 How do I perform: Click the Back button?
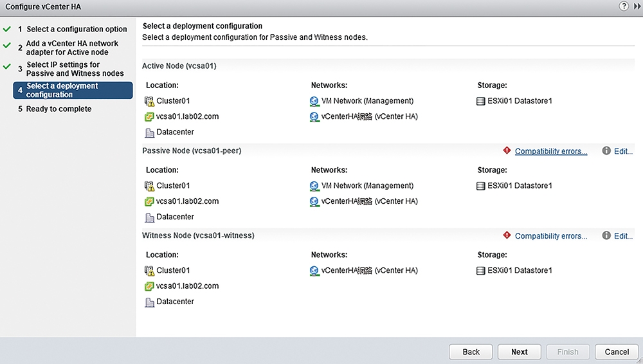[x=471, y=352]
